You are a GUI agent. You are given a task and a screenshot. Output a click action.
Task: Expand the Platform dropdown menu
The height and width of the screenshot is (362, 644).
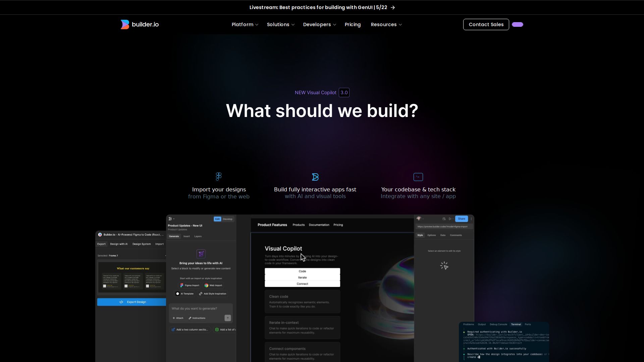[245, 24]
